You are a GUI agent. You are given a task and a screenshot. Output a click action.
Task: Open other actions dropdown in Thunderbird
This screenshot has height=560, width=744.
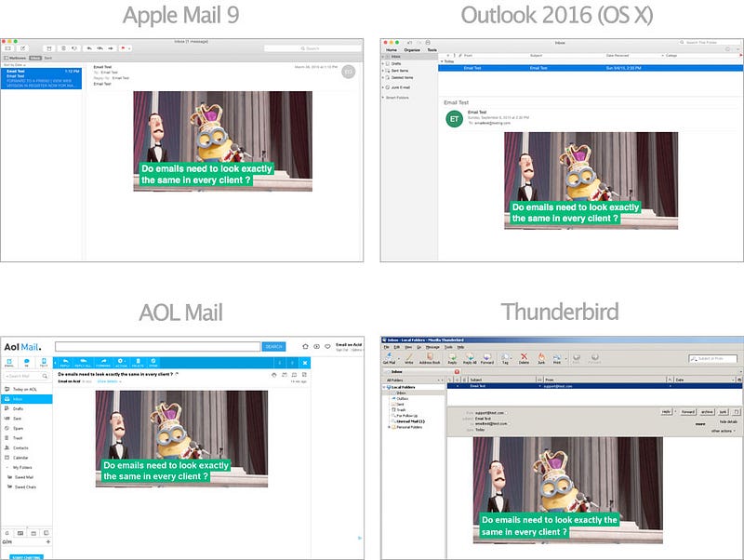(x=724, y=431)
